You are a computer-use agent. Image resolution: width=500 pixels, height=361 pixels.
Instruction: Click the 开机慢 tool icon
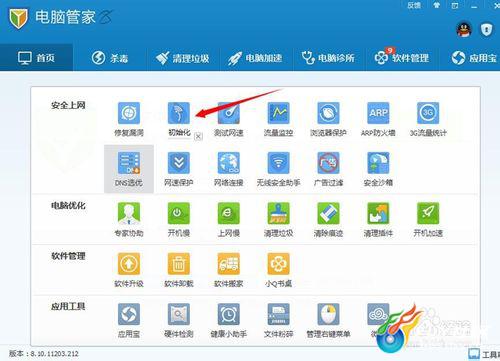click(179, 214)
